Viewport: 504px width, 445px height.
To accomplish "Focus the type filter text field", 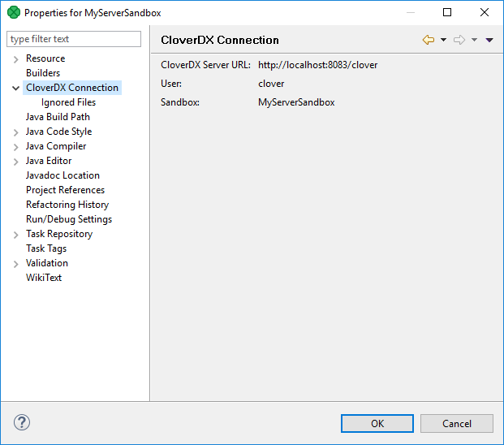I will click(74, 39).
